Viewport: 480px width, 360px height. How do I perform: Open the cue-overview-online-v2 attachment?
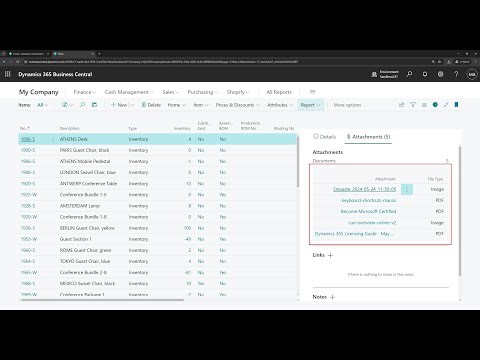point(372,223)
